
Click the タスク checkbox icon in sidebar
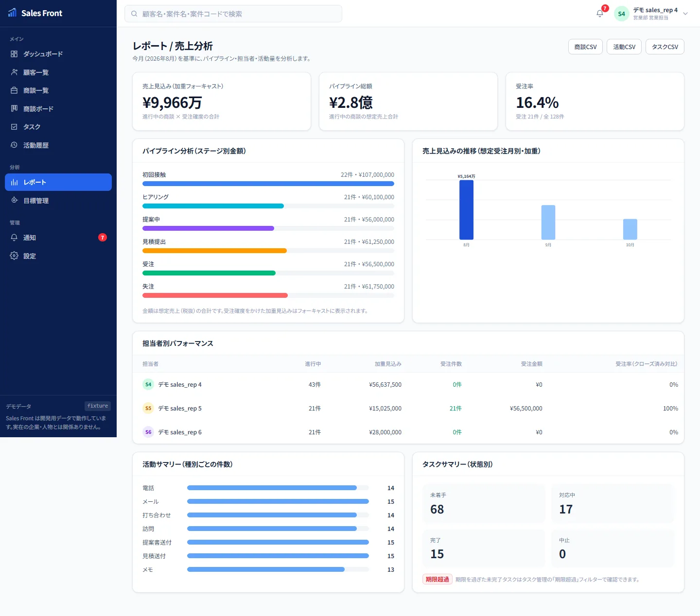pos(14,127)
